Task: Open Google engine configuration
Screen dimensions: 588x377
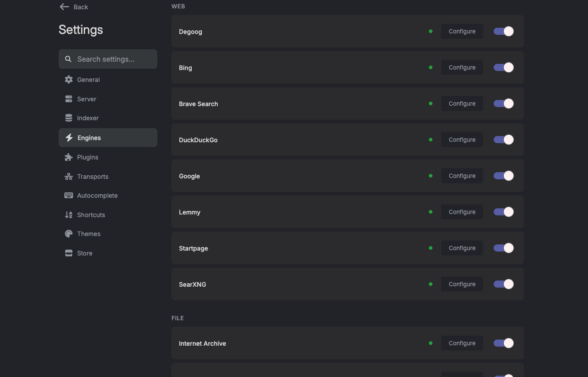Action: pos(462,176)
